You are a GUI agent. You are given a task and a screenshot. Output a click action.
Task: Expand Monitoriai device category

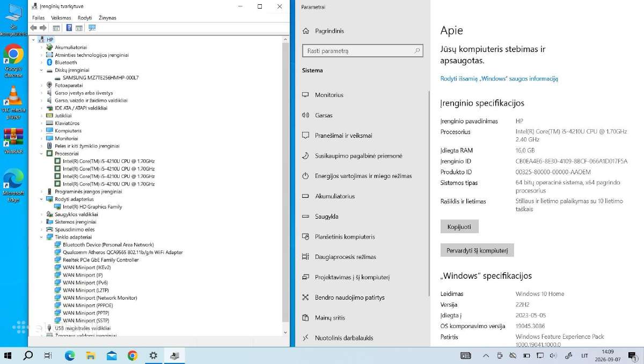click(41, 138)
